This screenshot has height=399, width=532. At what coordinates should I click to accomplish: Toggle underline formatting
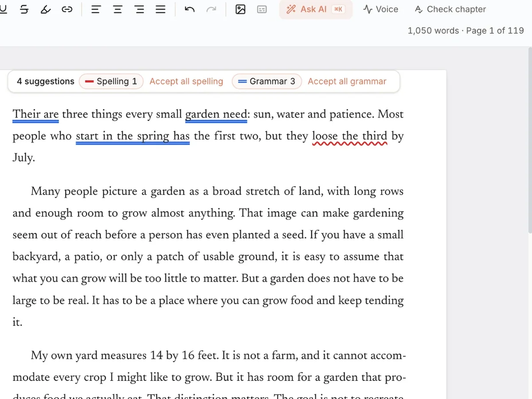pyautogui.click(x=3, y=9)
